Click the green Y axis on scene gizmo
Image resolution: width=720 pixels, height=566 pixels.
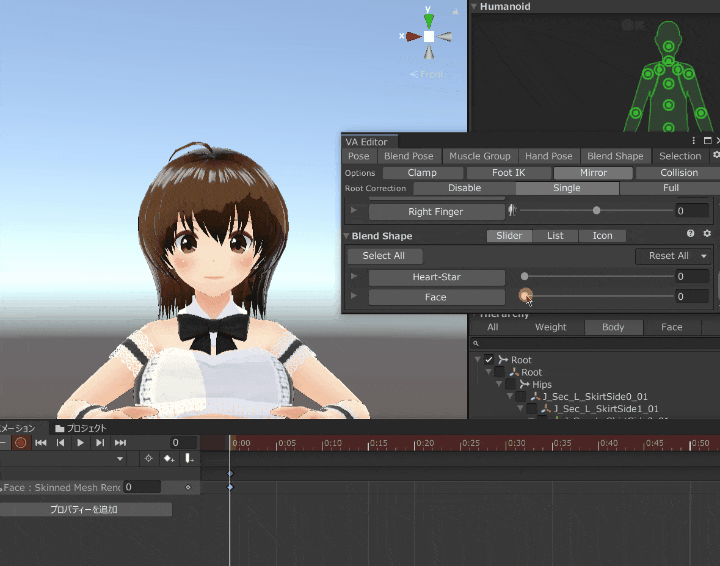[429, 19]
